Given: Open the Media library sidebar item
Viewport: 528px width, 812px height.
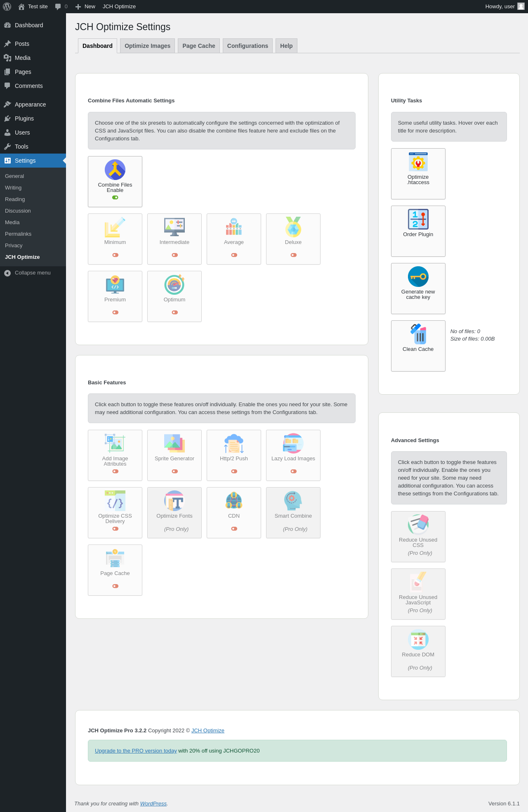Looking at the screenshot, I should pyautogui.click(x=33, y=58).
